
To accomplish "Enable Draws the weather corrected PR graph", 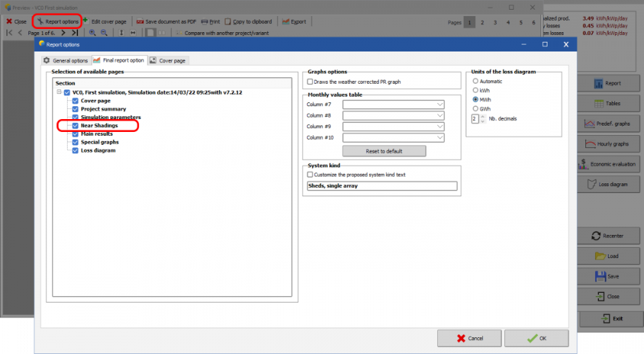I will 310,82.
